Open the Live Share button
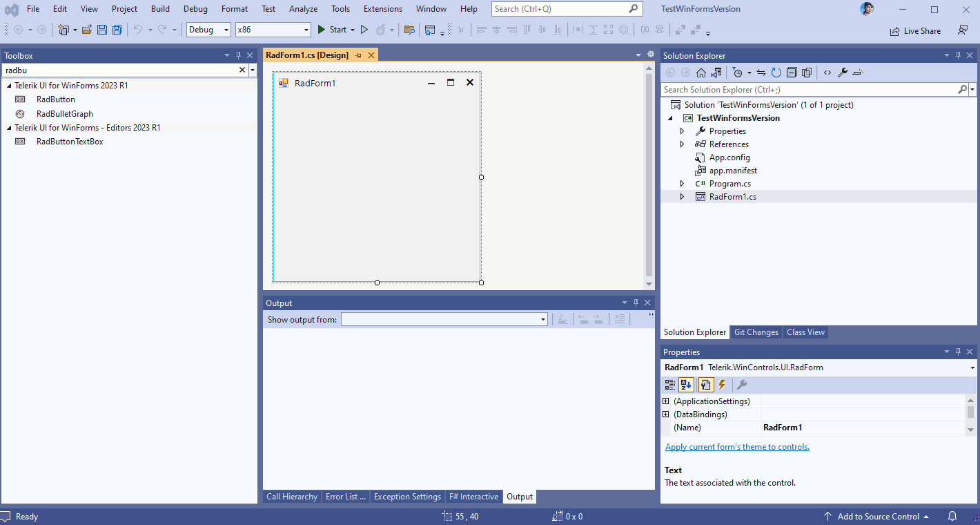The width and height of the screenshot is (980, 525). coord(915,30)
